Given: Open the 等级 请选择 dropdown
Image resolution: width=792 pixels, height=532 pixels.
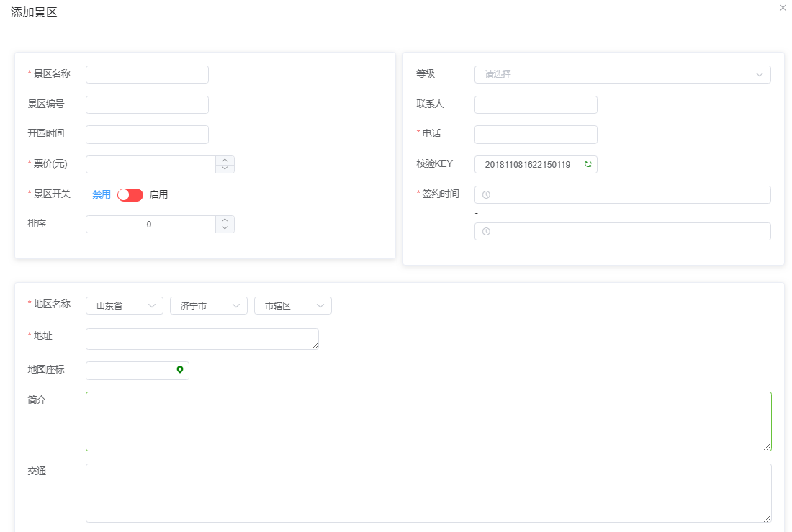Looking at the screenshot, I should (622, 74).
